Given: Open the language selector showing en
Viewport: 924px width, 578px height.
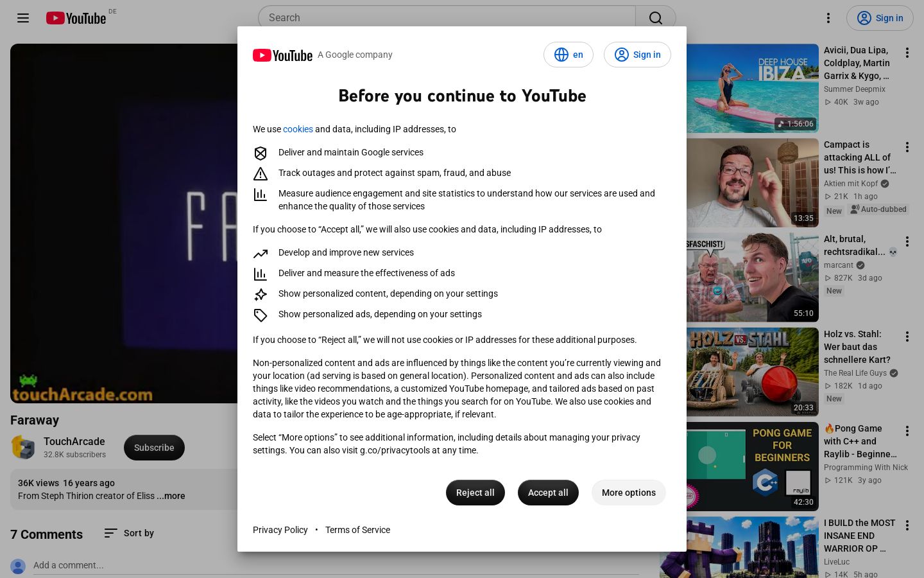Looking at the screenshot, I should click(569, 55).
